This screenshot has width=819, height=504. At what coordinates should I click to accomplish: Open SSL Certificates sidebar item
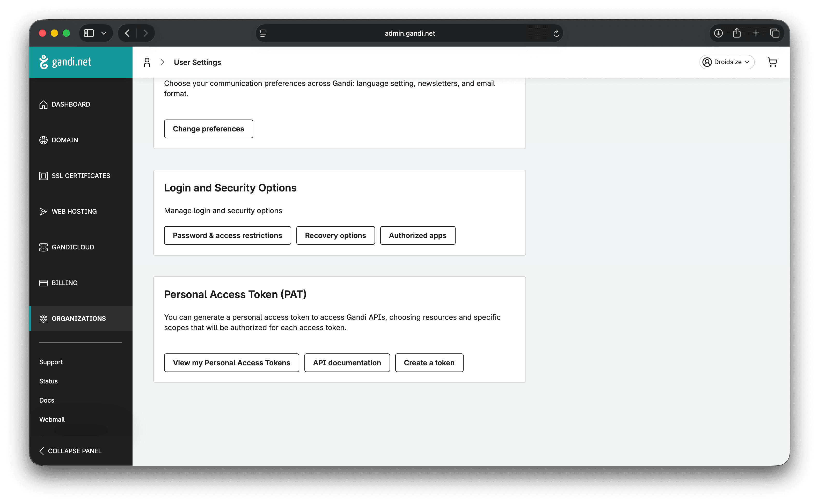(x=80, y=176)
